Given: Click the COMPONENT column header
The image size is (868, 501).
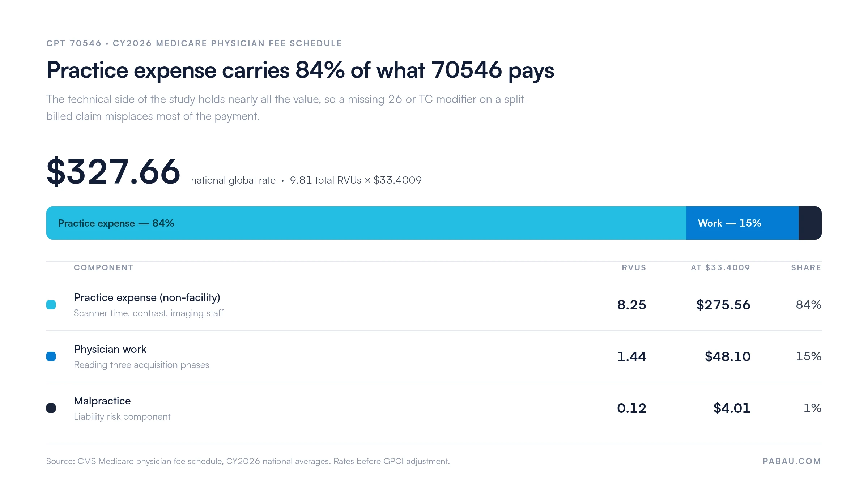Looking at the screenshot, I should click(x=103, y=267).
